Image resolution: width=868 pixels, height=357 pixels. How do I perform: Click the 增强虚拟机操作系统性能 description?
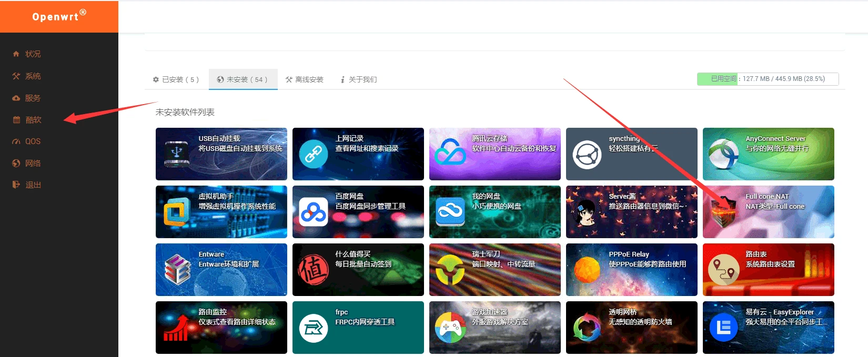(x=237, y=207)
